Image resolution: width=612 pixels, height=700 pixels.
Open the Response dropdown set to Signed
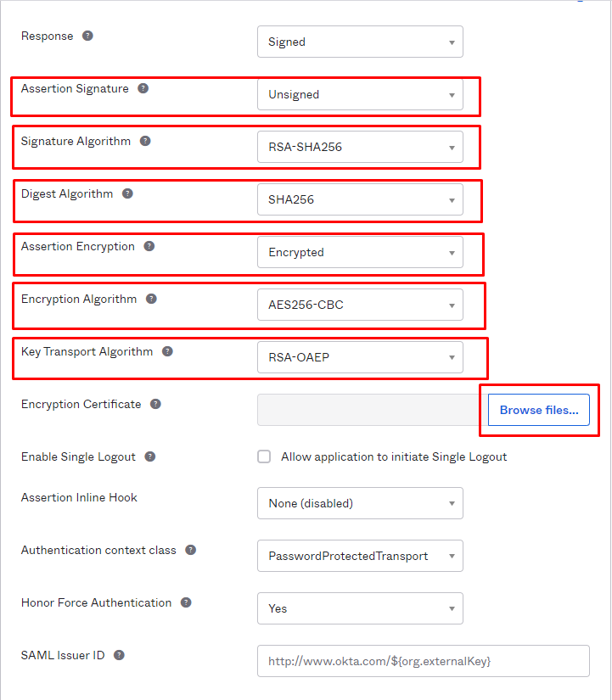pyautogui.click(x=360, y=42)
